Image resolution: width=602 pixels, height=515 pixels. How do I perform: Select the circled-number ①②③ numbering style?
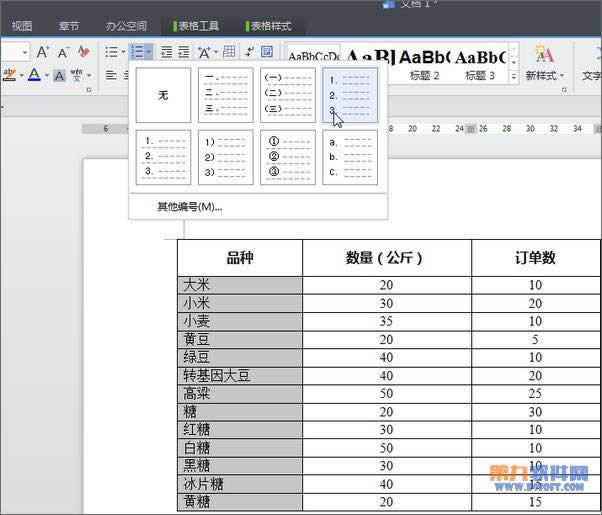(286, 157)
